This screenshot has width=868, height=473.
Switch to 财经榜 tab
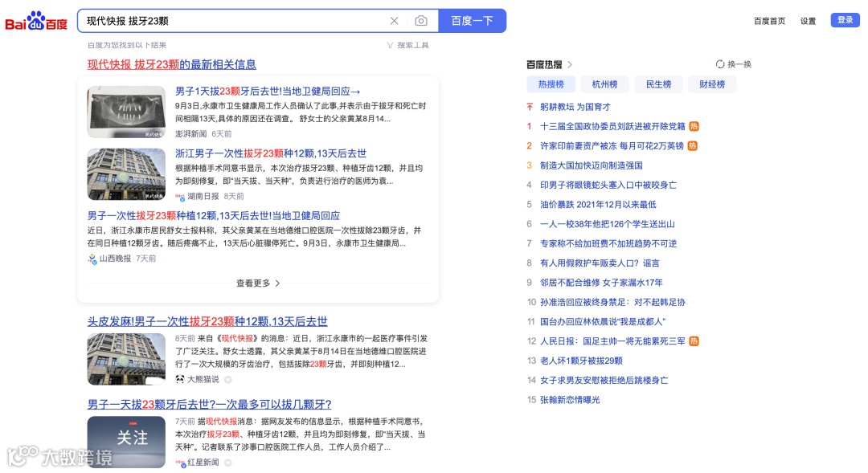[x=712, y=84]
